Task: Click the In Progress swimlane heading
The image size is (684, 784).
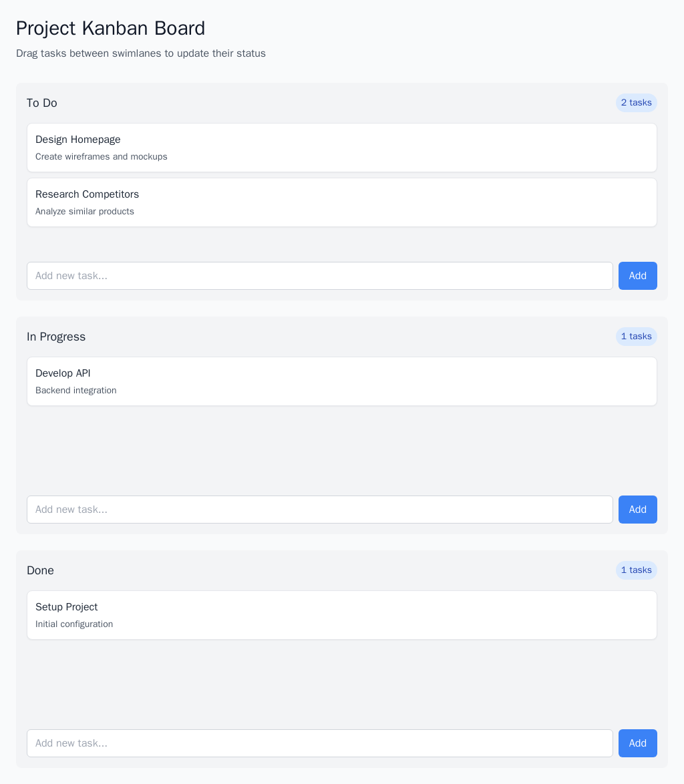Action: point(56,337)
